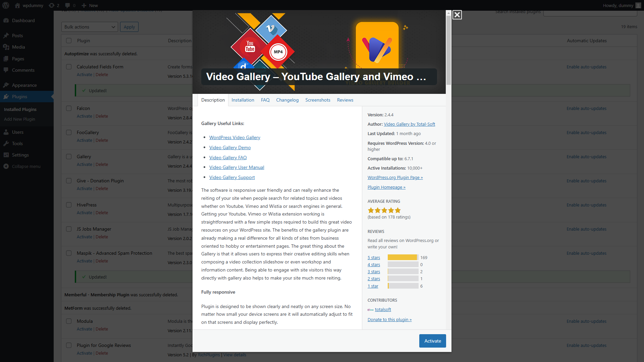644x362 pixels.
Task: Switch to the Changelog tab
Action: click(287, 100)
